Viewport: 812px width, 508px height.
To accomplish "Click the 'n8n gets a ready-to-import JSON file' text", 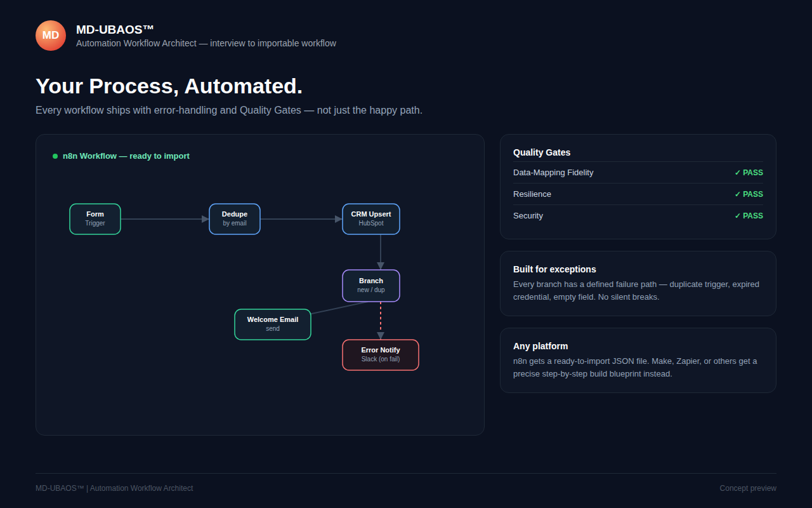I will point(635,368).
